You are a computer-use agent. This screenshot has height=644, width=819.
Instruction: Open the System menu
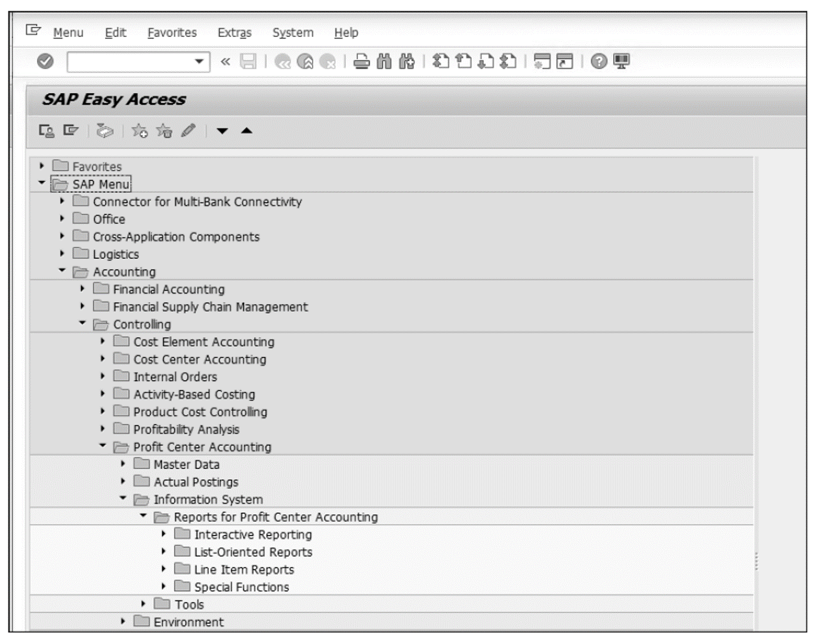click(292, 33)
